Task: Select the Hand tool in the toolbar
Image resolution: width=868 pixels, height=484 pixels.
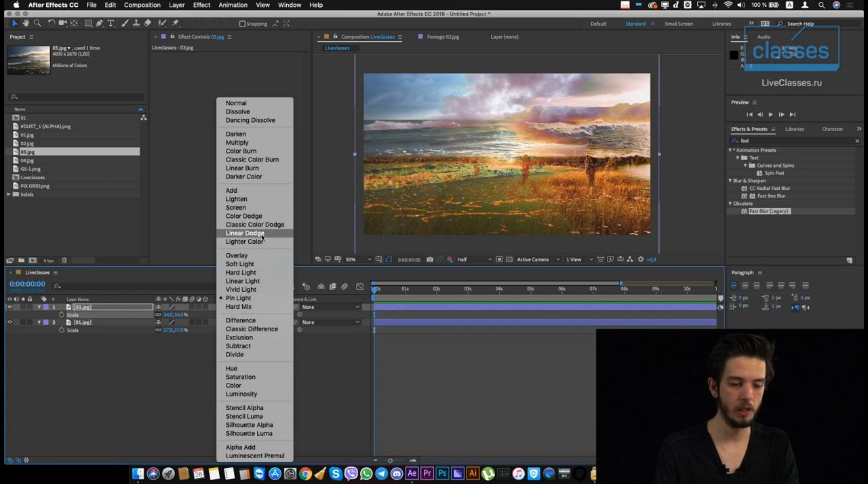Action: (x=26, y=23)
